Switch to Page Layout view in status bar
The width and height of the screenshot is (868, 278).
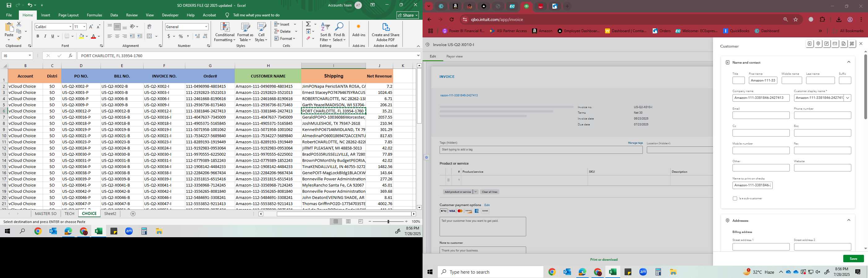click(x=348, y=221)
